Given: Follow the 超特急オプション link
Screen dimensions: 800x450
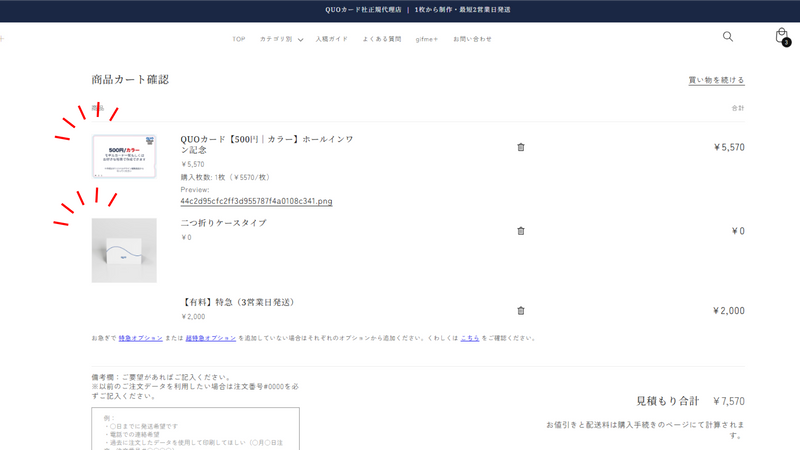Looking at the screenshot, I should [211, 338].
